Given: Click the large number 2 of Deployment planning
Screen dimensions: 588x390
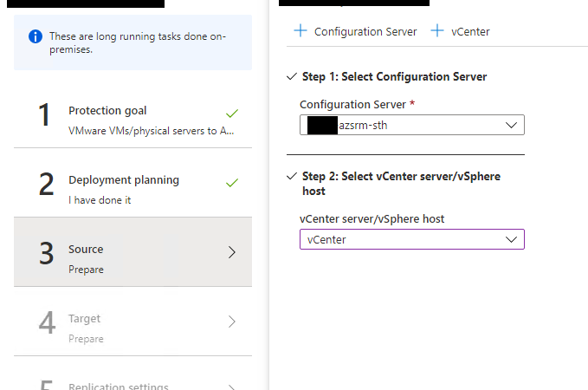Looking at the screenshot, I should 47,184.
